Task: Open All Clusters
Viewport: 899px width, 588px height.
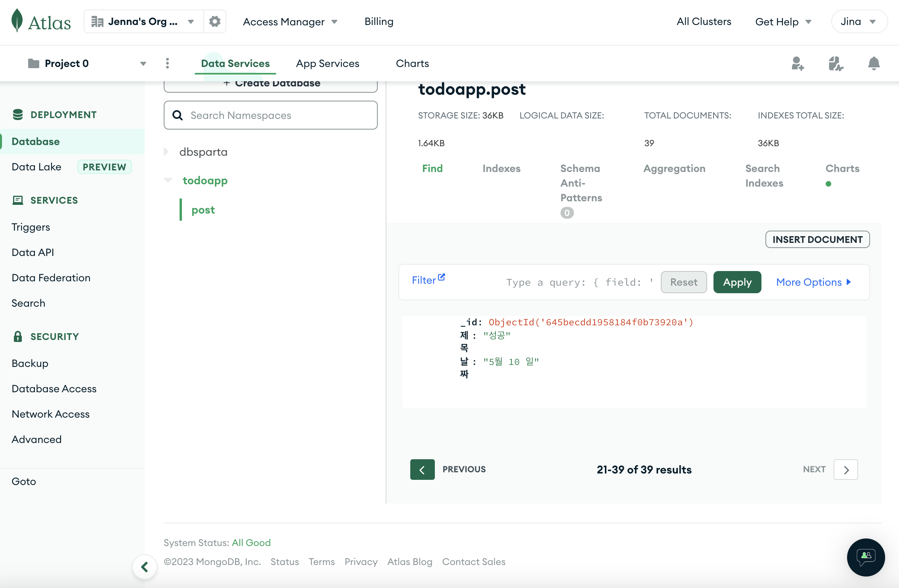Action: pyautogui.click(x=704, y=21)
